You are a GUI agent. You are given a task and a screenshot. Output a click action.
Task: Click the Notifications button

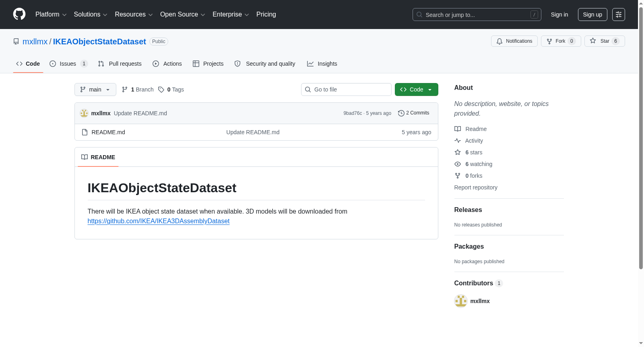(x=514, y=41)
